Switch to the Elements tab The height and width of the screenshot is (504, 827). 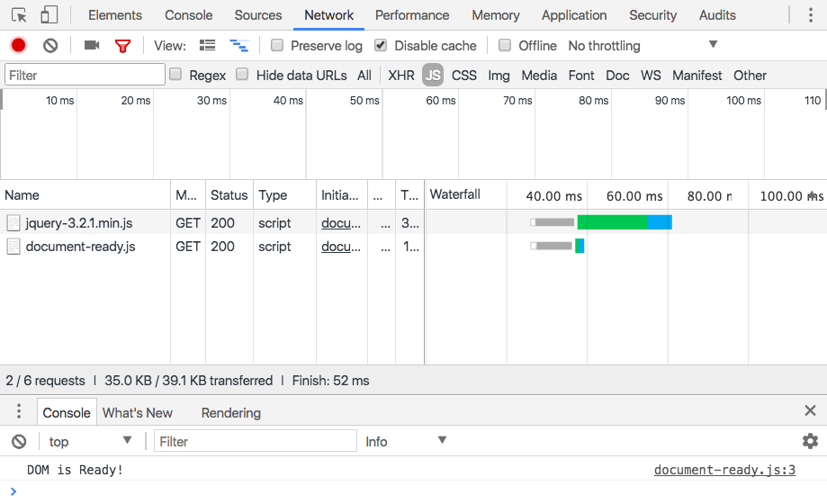[x=115, y=15]
